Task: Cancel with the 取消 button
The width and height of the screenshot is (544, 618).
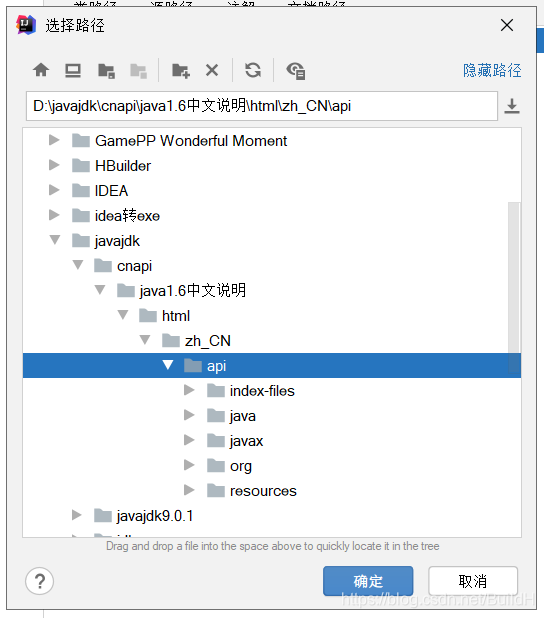Action: [x=473, y=581]
